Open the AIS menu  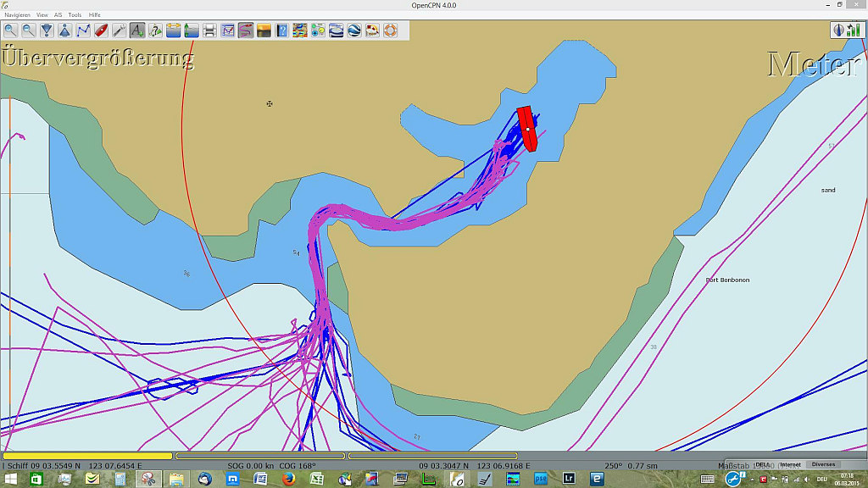(x=58, y=15)
